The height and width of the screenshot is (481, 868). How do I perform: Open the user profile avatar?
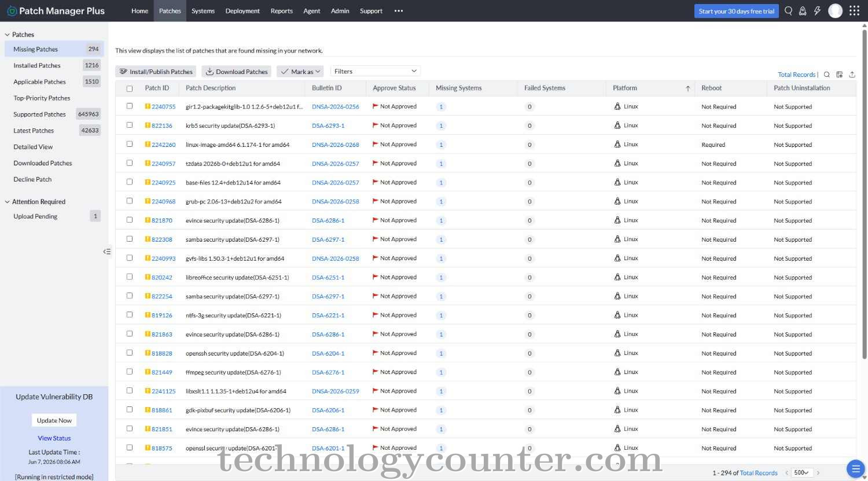click(x=835, y=11)
